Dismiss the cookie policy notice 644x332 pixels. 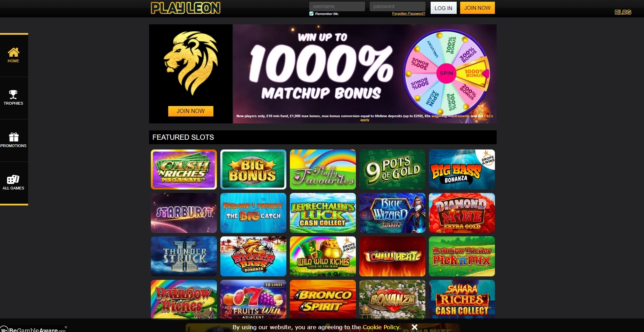click(x=414, y=327)
